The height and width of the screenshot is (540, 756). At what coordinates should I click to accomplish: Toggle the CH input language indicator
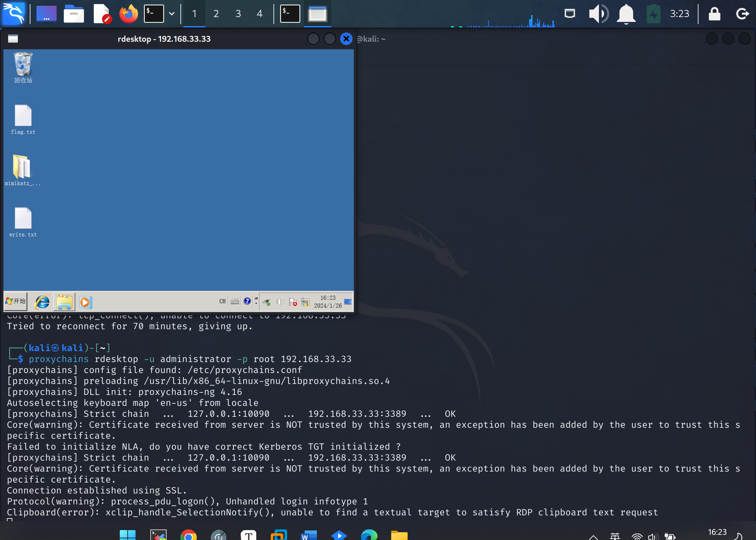pos(222,301)
